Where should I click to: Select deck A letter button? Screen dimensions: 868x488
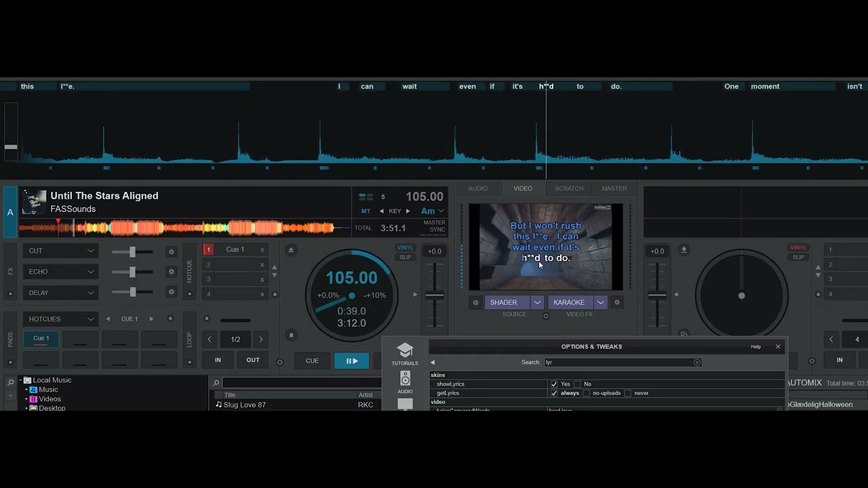click(10, 212)
